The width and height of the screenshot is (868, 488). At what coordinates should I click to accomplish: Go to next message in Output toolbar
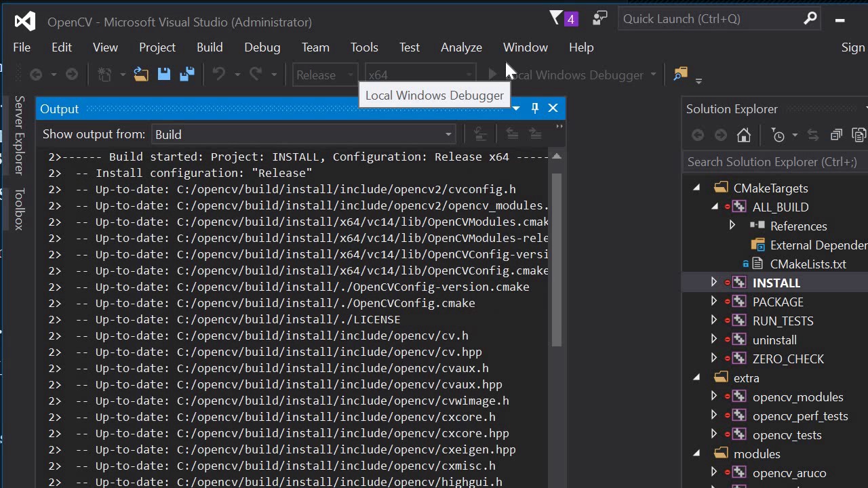click(x=535, y=134)
